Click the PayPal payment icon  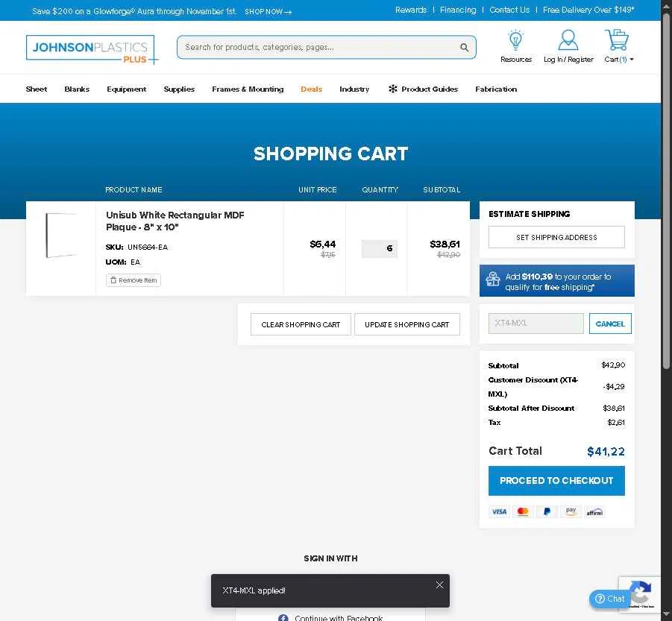(547, 511)
